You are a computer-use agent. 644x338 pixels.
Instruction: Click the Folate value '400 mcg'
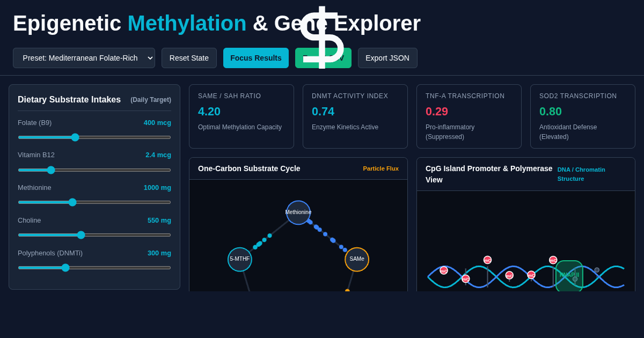tap(157, 123)
